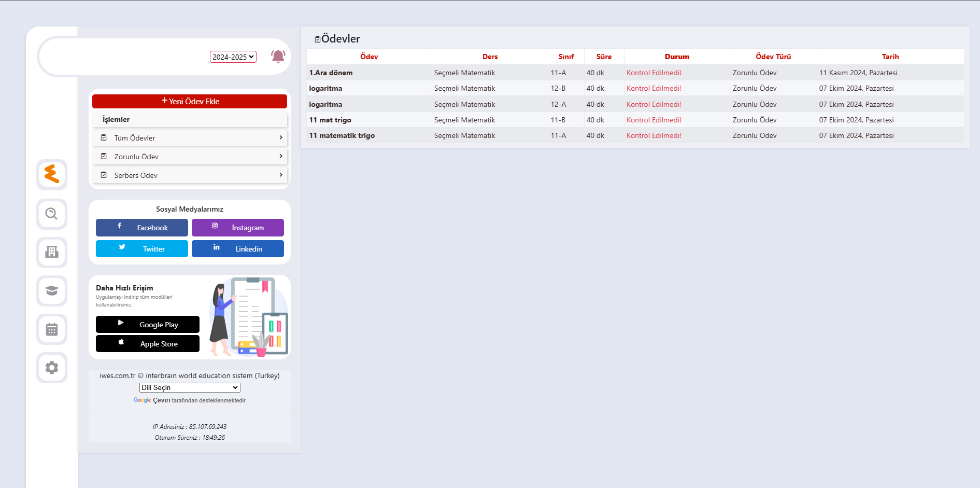Viewport: 980px width, 488px height.
Task: Click Kontrol Edilmedi! in 11 mat trigo row
Action: click(x=654, y=120)
